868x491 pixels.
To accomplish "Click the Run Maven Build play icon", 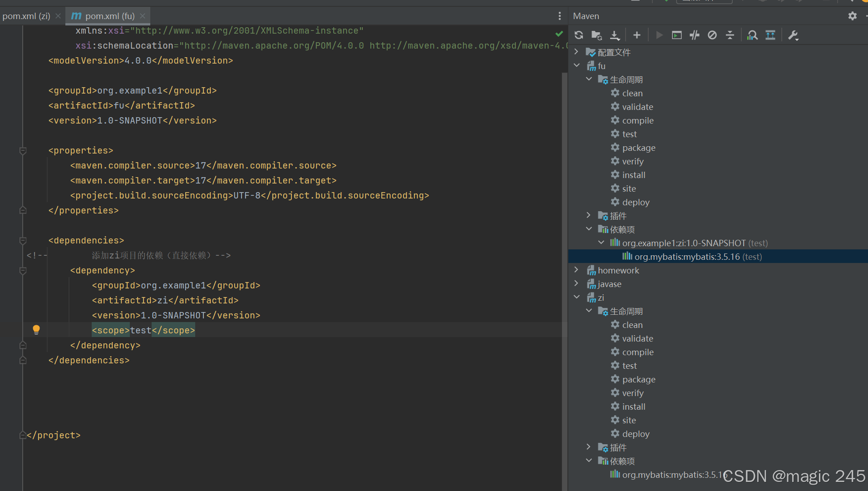I will 659,35.
